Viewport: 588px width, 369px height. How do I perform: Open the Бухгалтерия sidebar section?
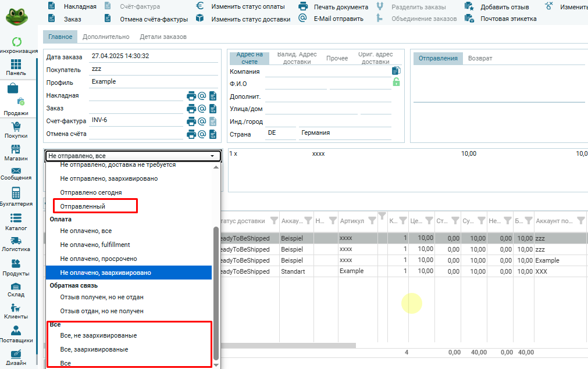(16, 197)
